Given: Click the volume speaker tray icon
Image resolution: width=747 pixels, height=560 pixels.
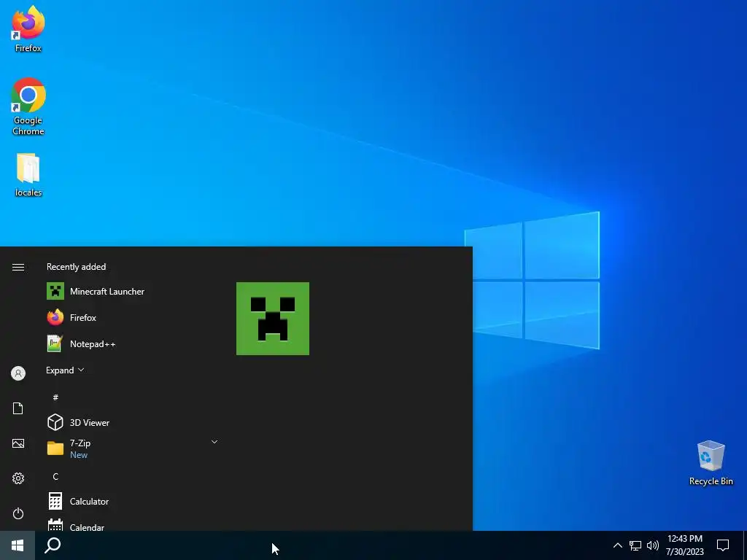Looking at the screenshot, I should (653, 545).
